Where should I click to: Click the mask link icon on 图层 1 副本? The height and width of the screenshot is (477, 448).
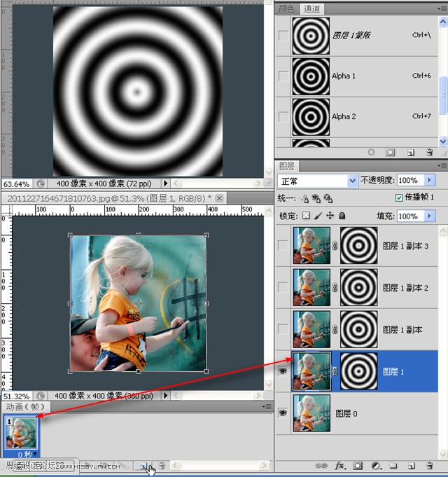tap(335, 329)
